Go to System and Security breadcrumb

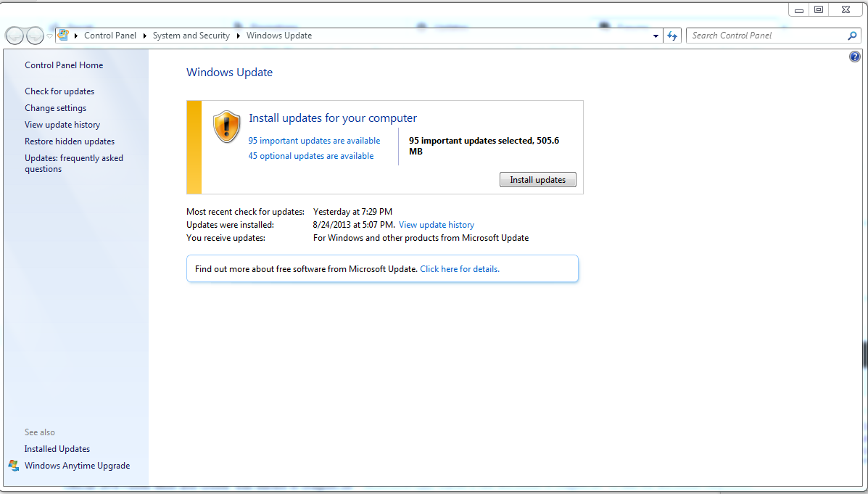(191, 36)
